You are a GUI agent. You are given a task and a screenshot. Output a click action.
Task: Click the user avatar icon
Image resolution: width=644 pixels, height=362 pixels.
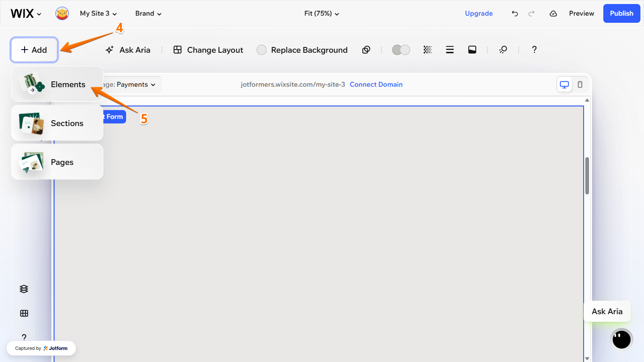tap(62, 13)
